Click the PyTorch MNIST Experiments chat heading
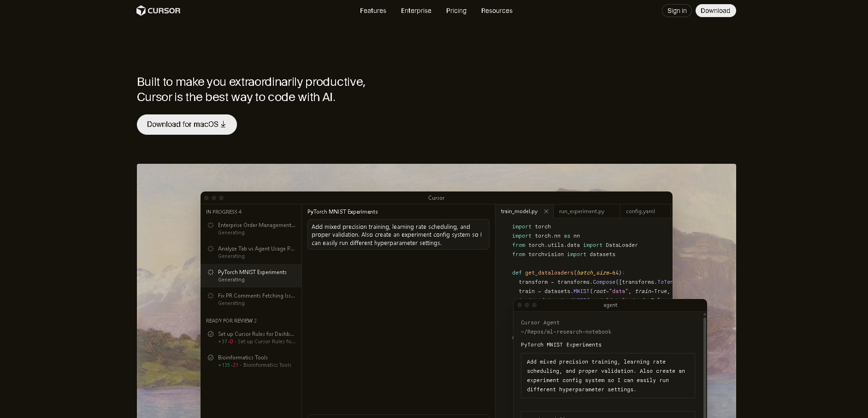Image resolution: width=868 pixels, height=418 pixels. pos(342,212)
